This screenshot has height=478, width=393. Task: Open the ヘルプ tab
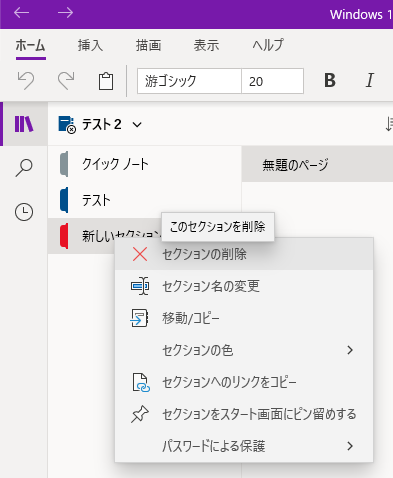pos(268,45)
